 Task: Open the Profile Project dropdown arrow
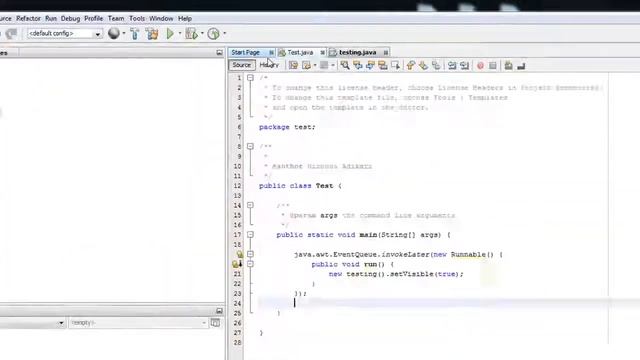(x=224, y=33)
